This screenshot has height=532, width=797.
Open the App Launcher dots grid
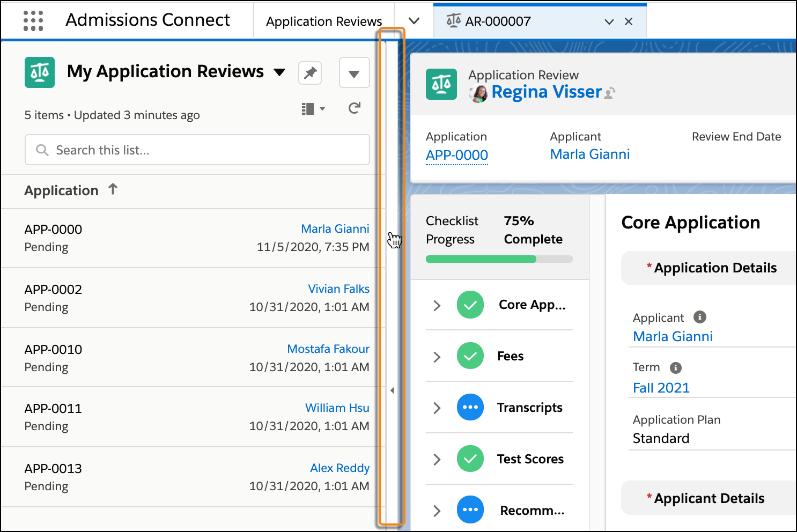click(33, 21)
